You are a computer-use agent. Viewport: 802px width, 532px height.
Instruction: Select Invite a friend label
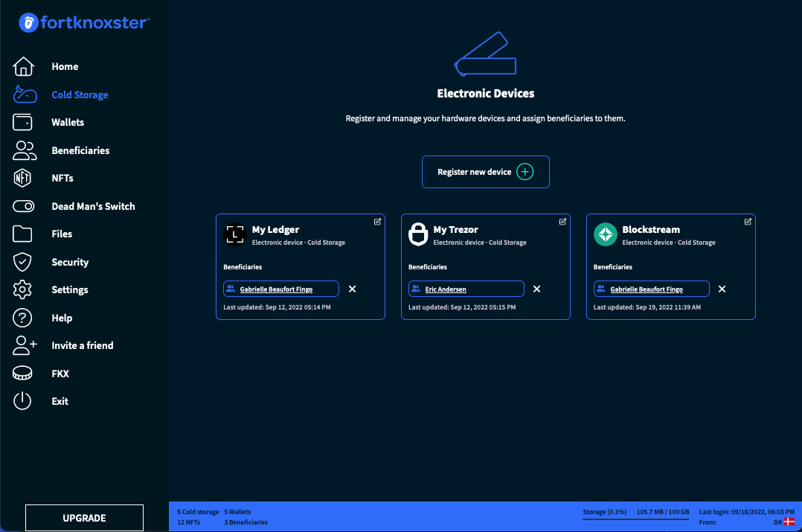point(83,345)
